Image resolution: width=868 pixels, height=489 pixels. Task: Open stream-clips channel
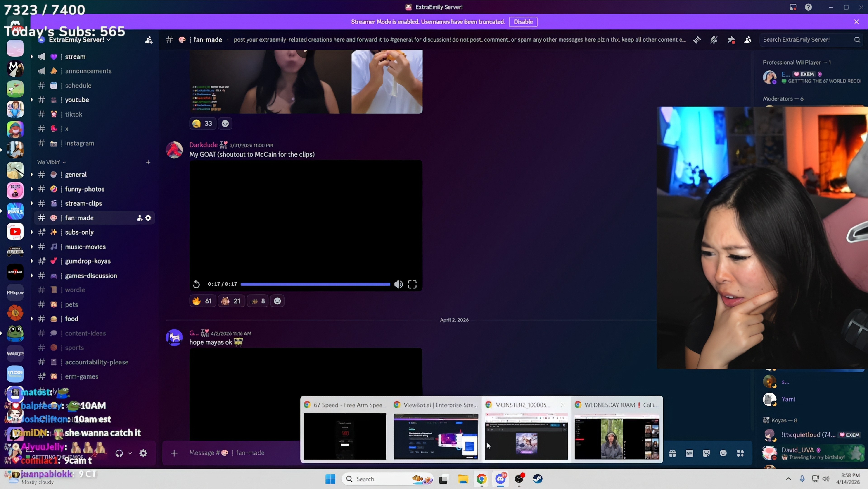83,203
